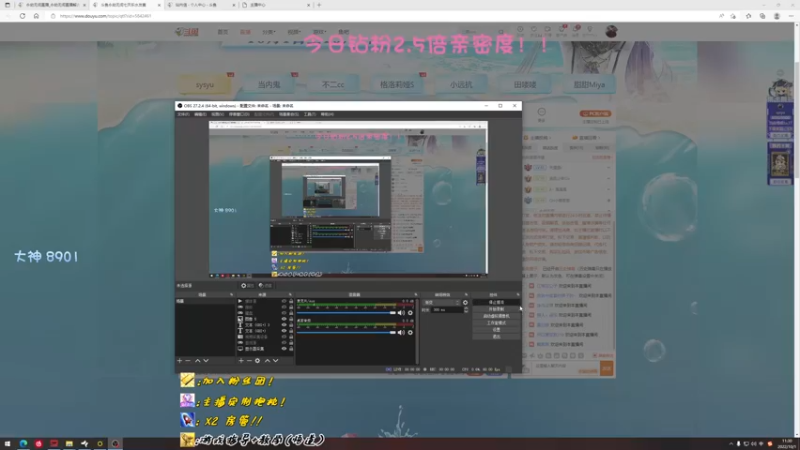Open OBS 帮助(H) menu
The width and height of the screenshot is (800, 450).
tap(327, 114)
